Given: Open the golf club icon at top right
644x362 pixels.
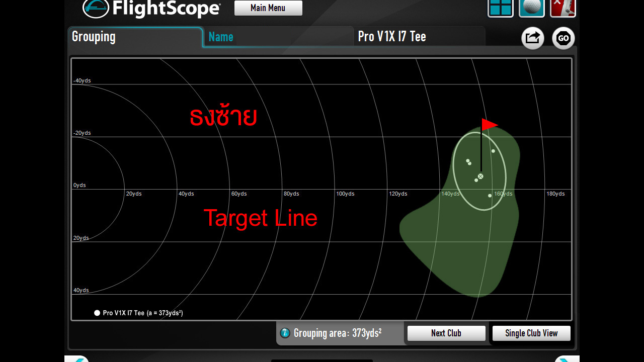Looking at the screenshot, I should tap(563, 8).
